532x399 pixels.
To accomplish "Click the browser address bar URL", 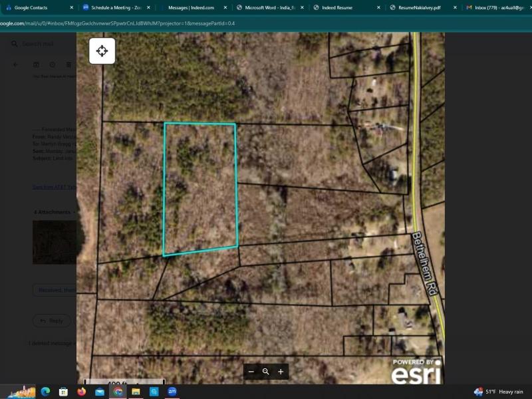I will pyautogui.click(x=120, y=23).
